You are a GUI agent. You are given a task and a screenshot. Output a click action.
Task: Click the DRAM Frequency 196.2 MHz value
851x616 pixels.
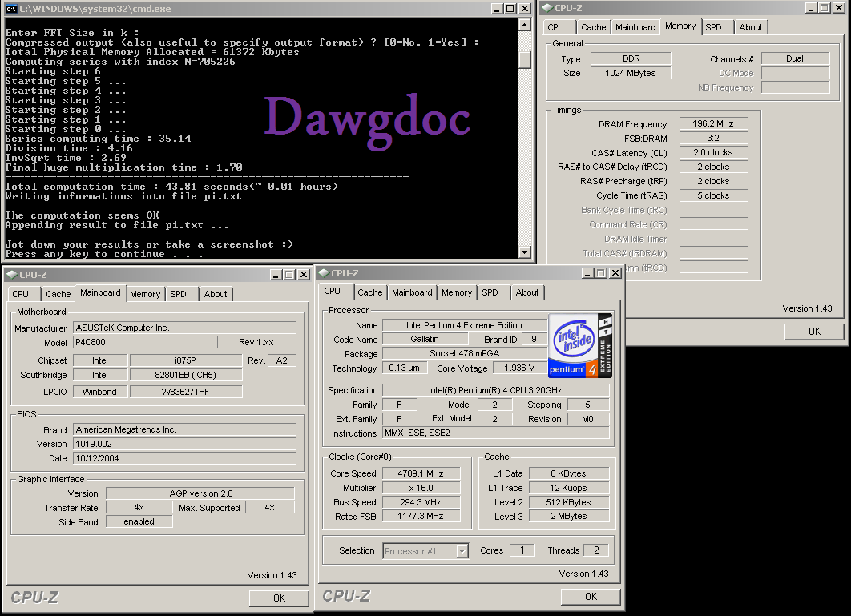coord(713,123)
